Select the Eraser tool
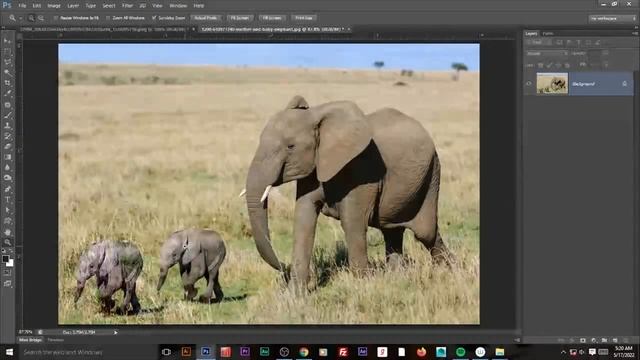Image resolution: width=640 pixels, height=360 pixels. [7, 147]
